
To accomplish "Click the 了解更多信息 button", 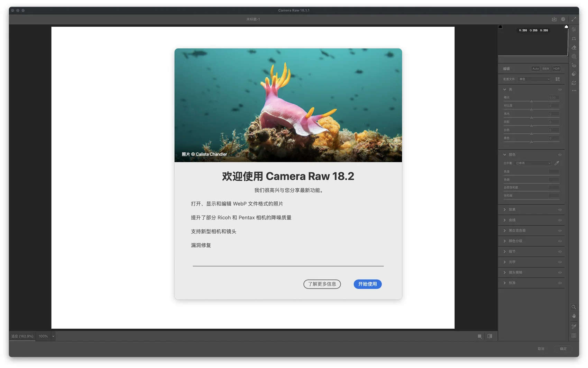I will pyautogui.click(x=322, y=284).
